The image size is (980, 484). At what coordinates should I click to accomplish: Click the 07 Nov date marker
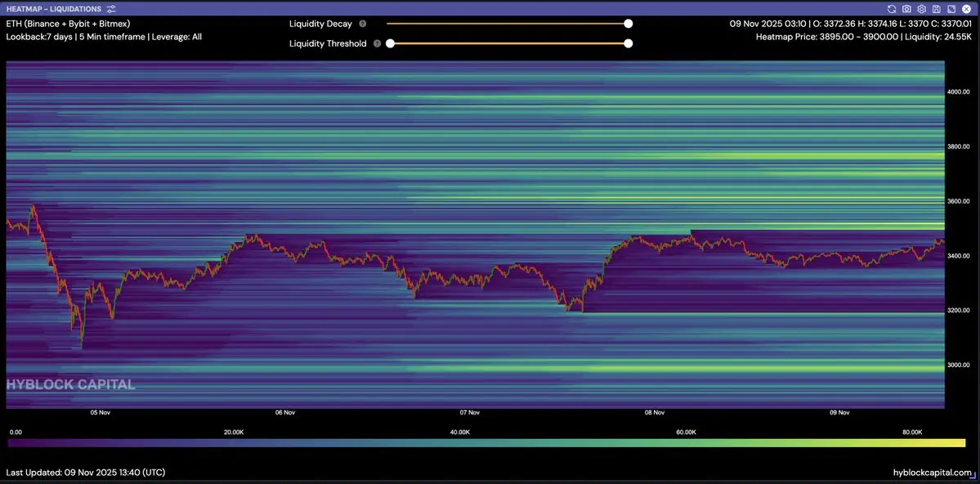469,413
